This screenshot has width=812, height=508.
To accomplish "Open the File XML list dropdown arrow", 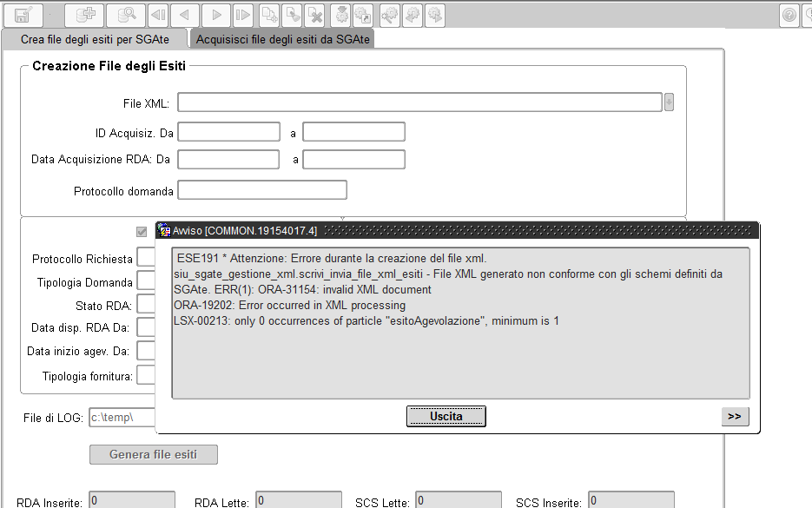I will pyautogui.click(x=669, y=102).
